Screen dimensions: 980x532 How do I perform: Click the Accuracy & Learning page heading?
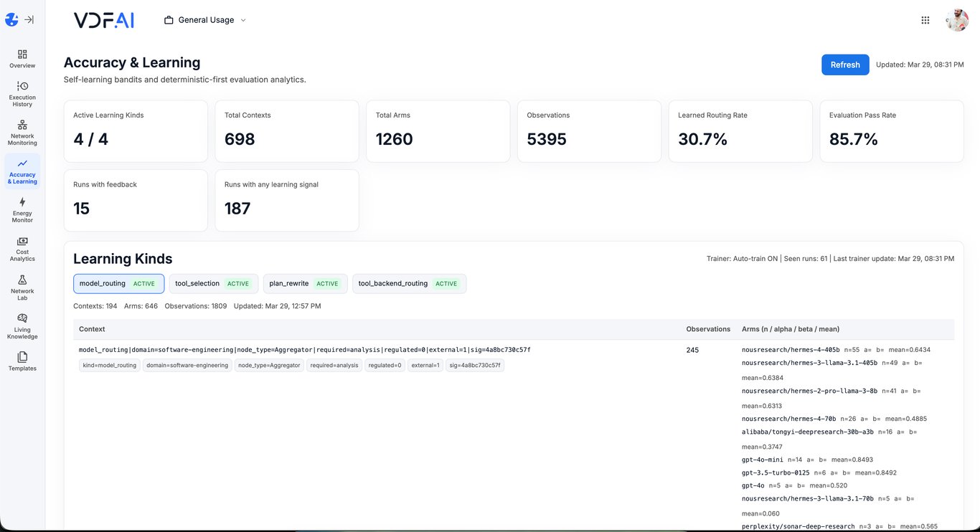tap(132, 62)
